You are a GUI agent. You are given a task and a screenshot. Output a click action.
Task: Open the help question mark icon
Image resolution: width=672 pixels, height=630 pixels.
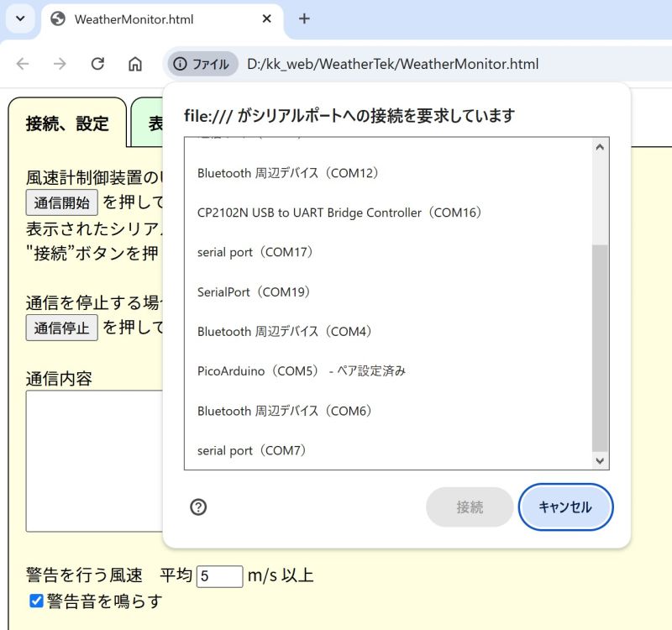(199, 507)
